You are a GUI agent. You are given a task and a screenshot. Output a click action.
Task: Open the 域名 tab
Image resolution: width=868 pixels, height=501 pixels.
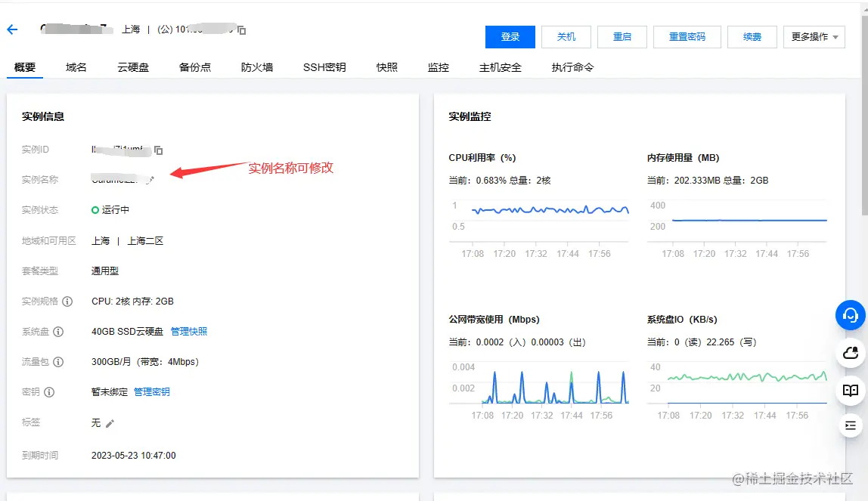click(76, 67)
